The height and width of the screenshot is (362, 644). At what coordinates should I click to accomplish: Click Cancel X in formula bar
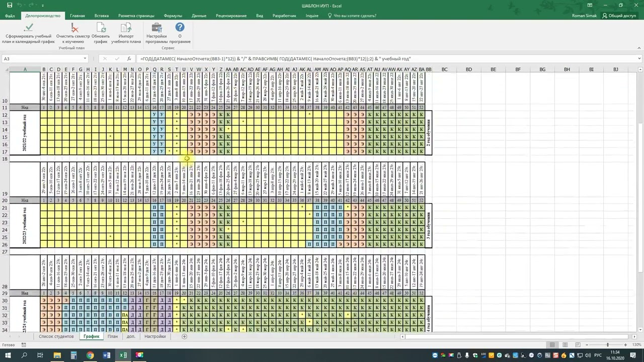[x=105, y=59]
